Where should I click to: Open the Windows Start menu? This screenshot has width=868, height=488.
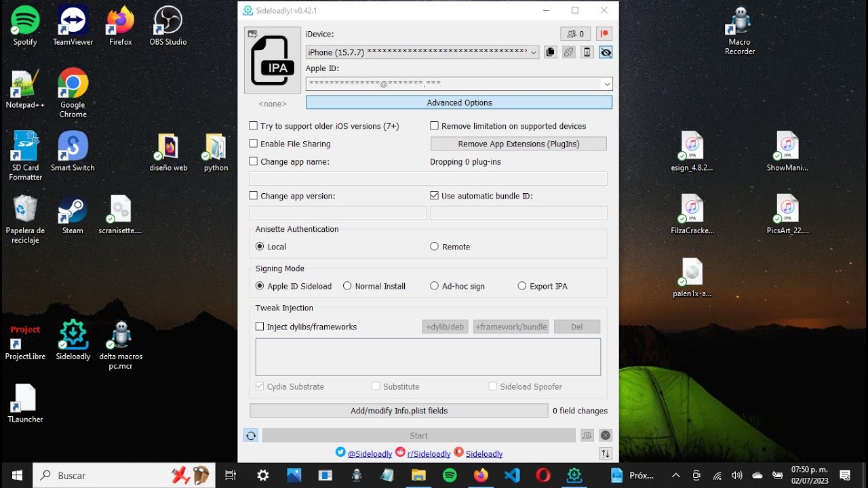tap(16, 475)
